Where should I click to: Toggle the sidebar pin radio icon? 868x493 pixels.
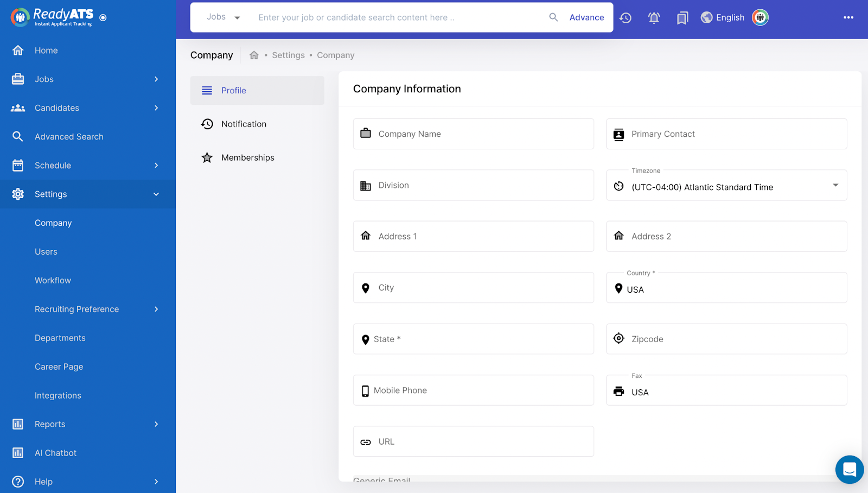(103, 18)
